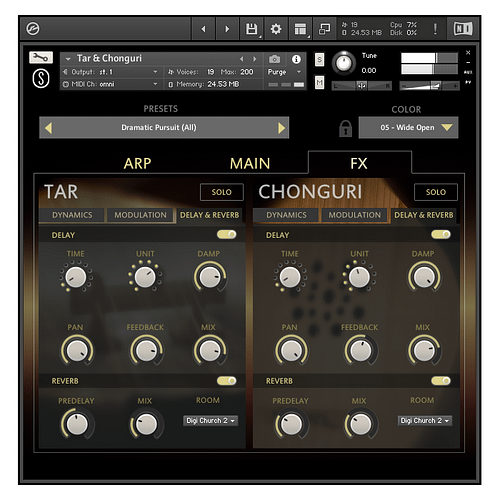Open the Chonguri Modulation tab
This screenshot has width=500, height=500.
click(x=354, y=215)
